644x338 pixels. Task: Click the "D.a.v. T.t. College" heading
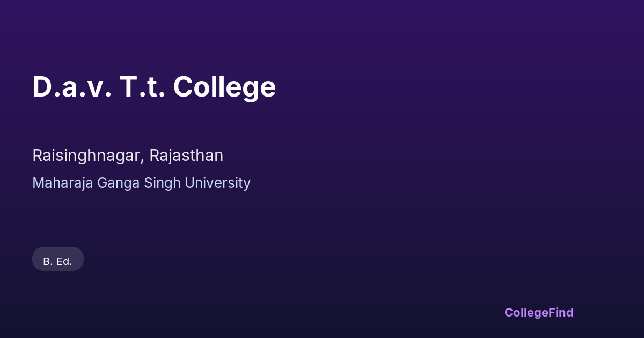[x=154, y=87]
